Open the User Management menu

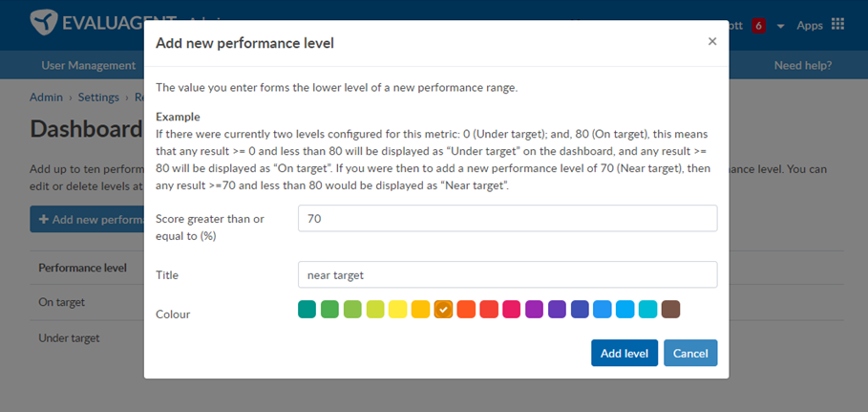(88, 65)
